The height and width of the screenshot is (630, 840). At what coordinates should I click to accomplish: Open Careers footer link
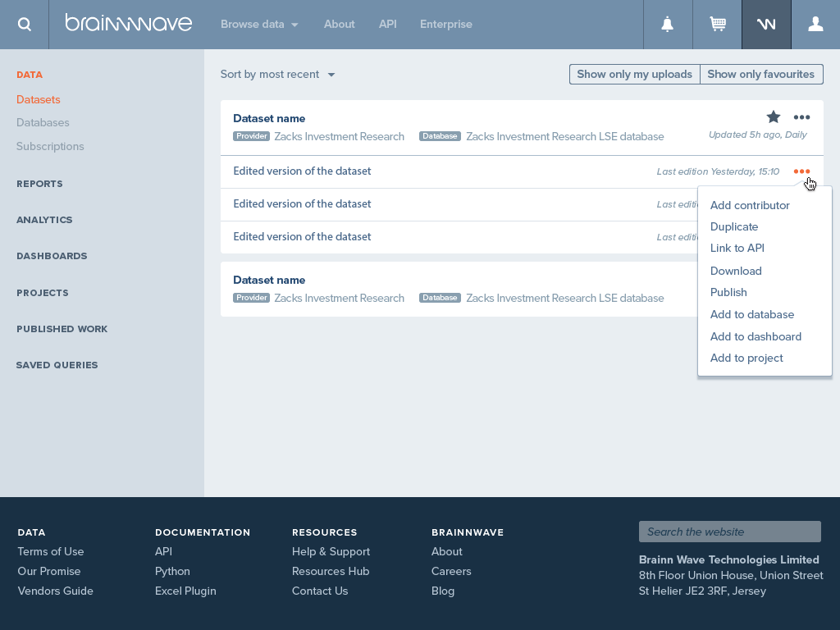tap(451, 571)
